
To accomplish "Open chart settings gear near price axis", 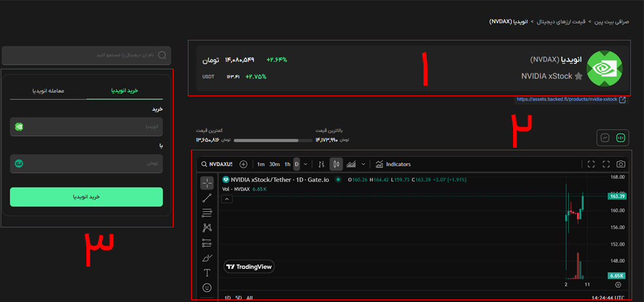I will (618, 285).
